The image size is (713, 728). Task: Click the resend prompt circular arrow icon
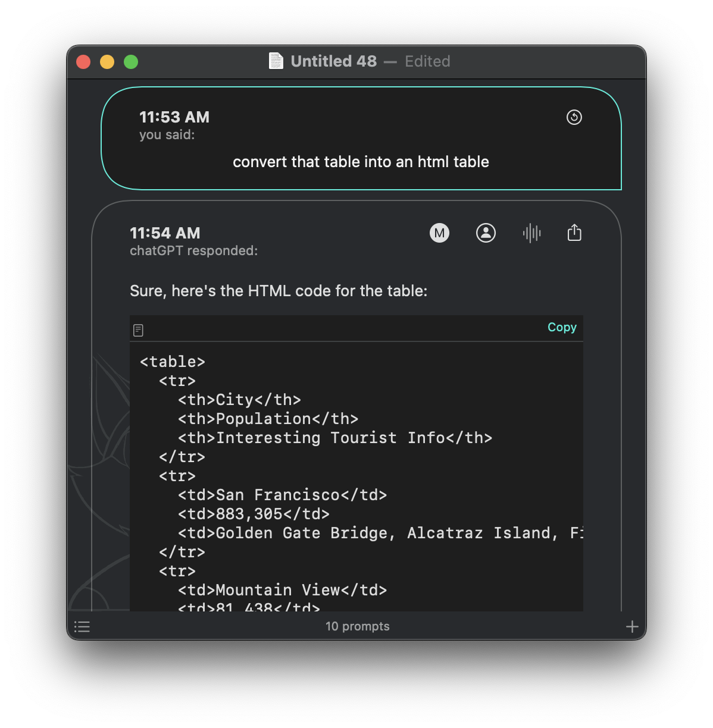pos(574,117)
